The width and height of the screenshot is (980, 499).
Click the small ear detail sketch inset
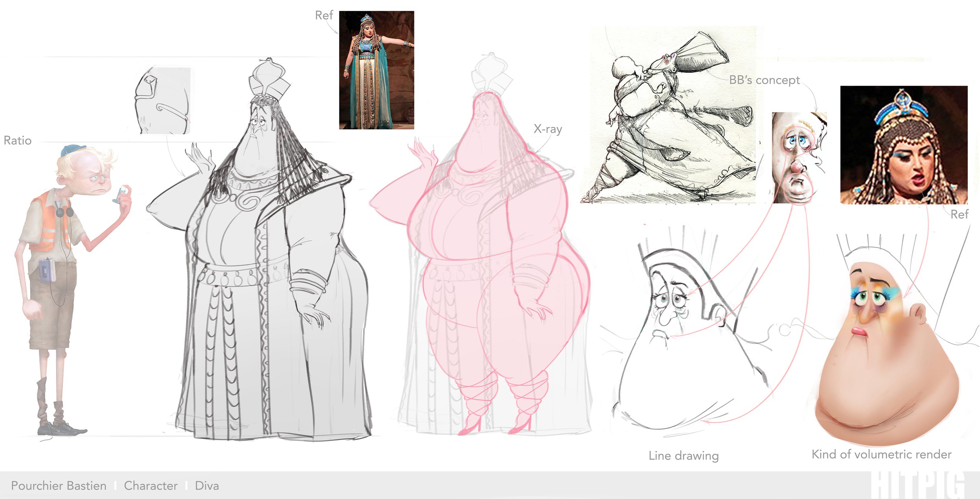coord(163,100)
